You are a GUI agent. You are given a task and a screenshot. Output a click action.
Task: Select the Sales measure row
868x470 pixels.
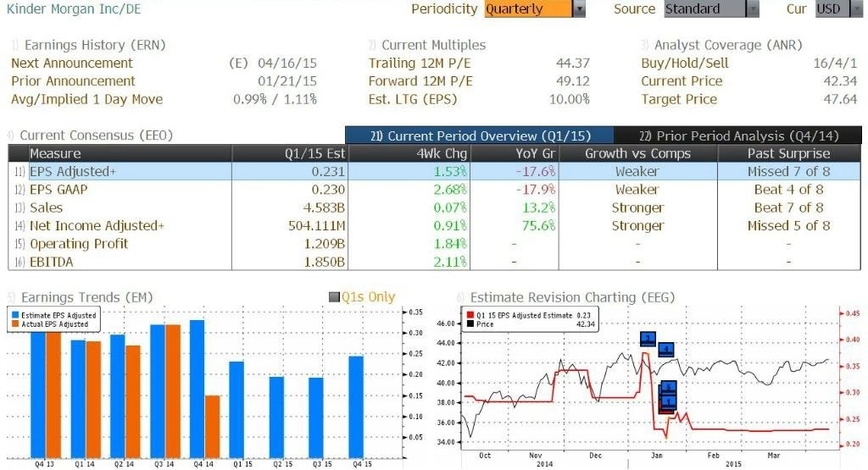(x=435, y=208)
